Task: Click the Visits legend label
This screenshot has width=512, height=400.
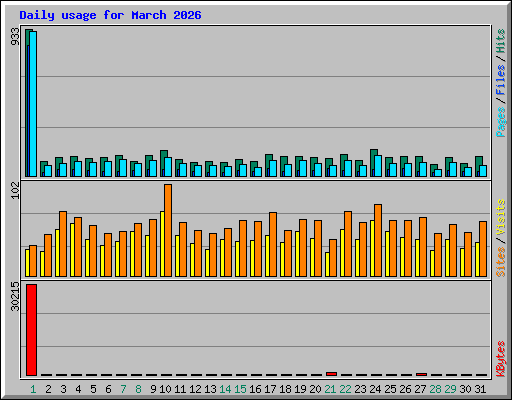Action: coord(501,218)
